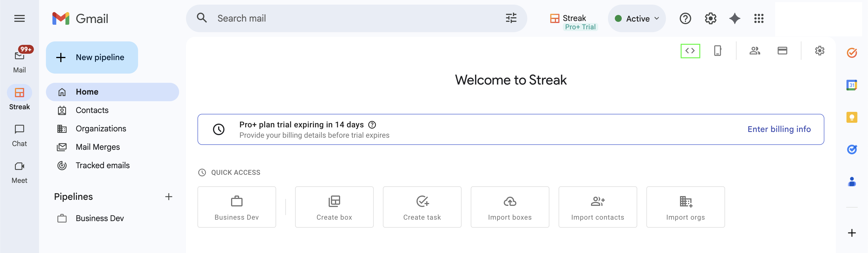
Task: Open Streak settings gear in toolbar
Action: (x=819, y=51)
